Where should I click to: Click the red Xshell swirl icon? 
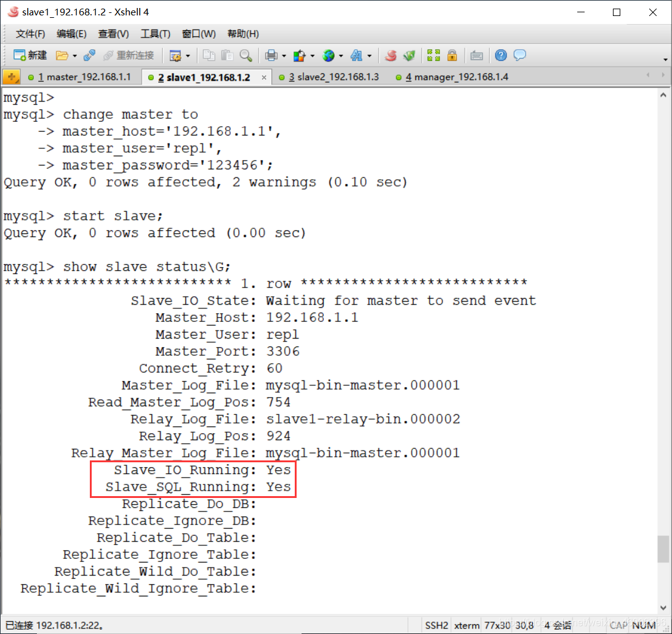(390, 55)
